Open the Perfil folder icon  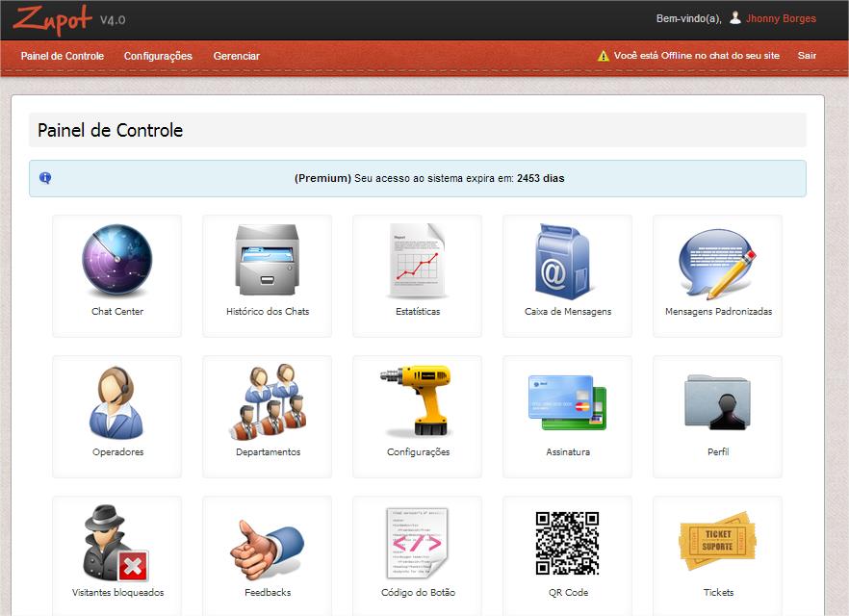pos(718,403)
